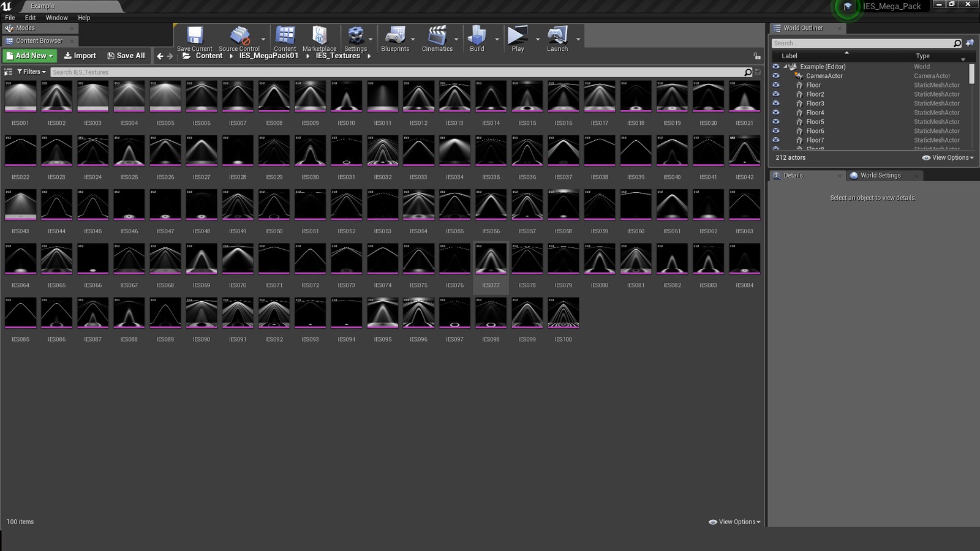Open the Window menu
The image size is (980, 551).
(x=56, y=17)
